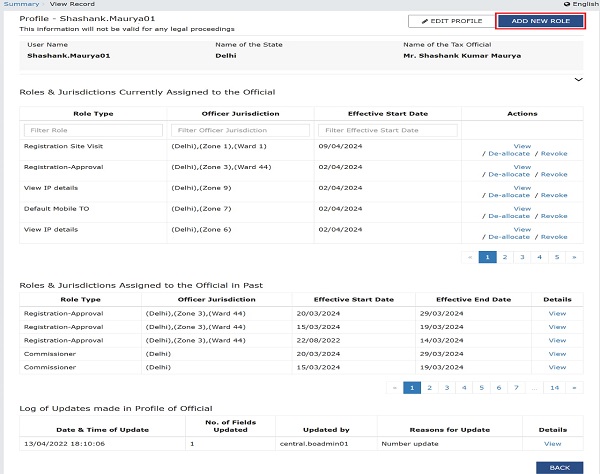Revoke the Registration Site Visit role

554,153
